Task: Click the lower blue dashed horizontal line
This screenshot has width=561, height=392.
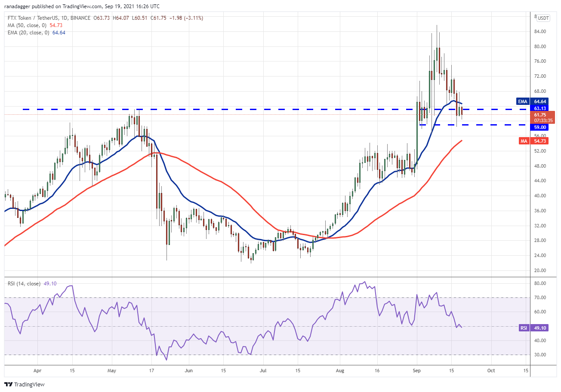Action: pyautogui.click(x=473, y=125)
